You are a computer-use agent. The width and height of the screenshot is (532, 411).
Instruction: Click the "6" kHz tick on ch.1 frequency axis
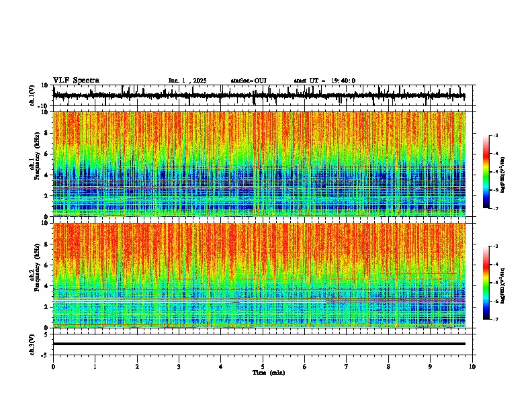pos(47,154)
